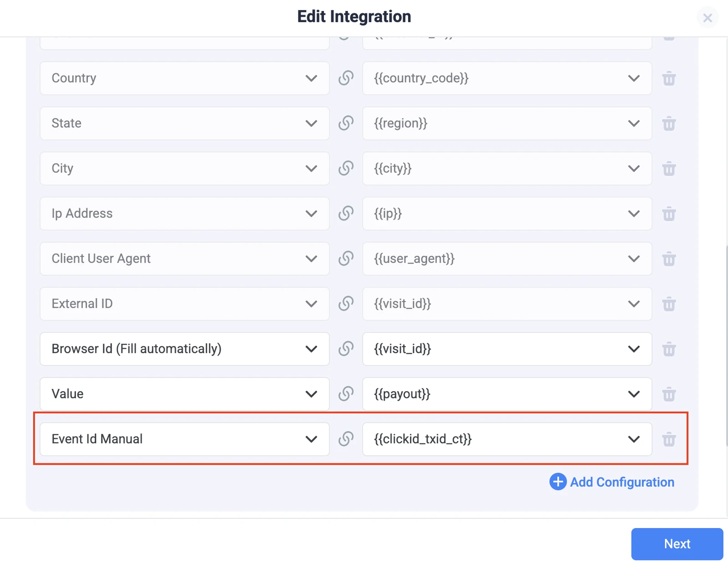Close the Edit Integration dialog
This screenshot has width=728, height=569.
707,18
